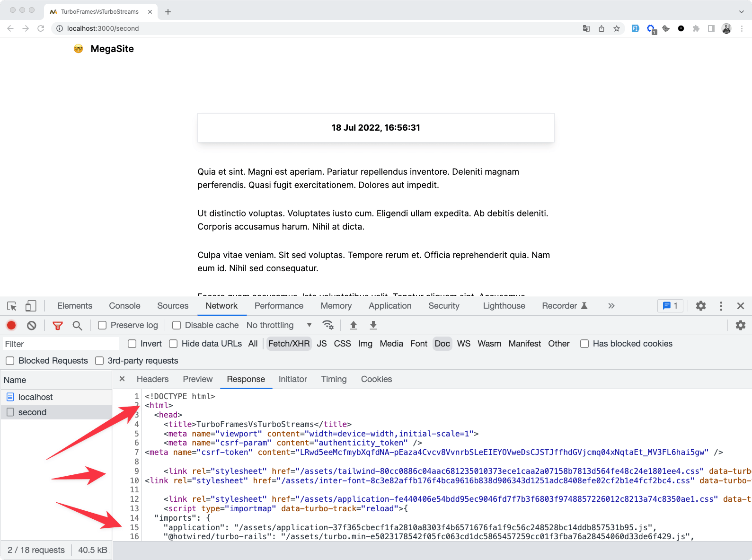The width and height of the screenshot is (752, 560).
Task: Toggle the network filter funnel icon
Action: (58, 325)
